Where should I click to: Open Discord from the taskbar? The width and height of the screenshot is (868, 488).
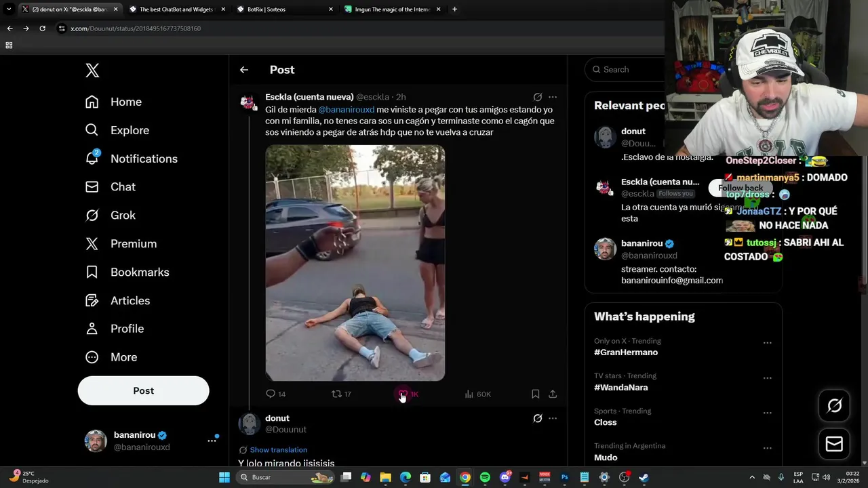(x=505, y=477)
